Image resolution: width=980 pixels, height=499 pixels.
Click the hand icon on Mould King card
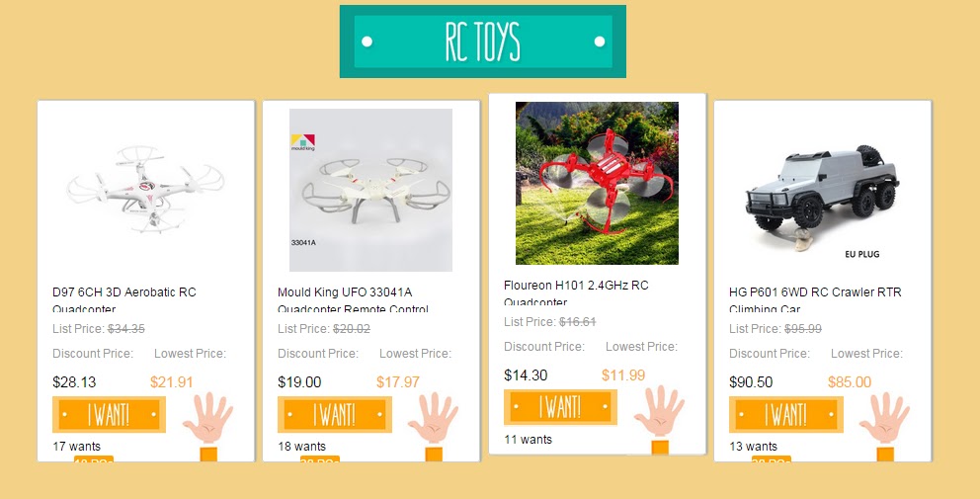coord(433,418)
